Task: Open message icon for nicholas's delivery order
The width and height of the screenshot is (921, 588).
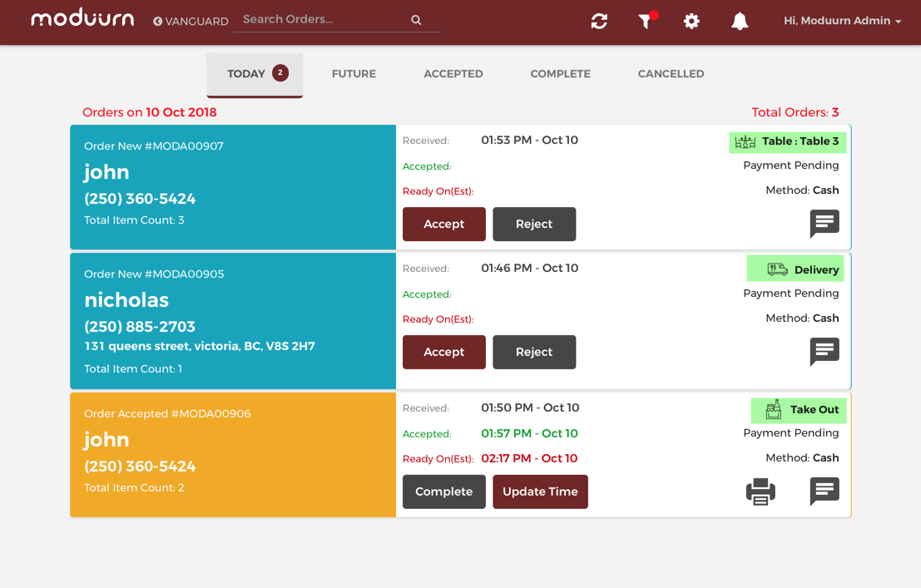Action: point(824,352)
